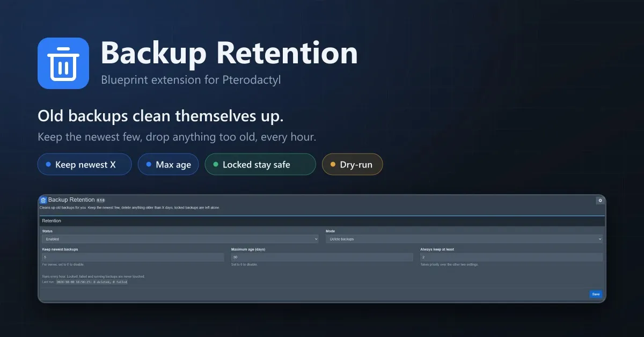The width and height of the screenshot is (644, 337).
Task: Click "Old backups clean themselves up." headline
Action: click(161, 116)
